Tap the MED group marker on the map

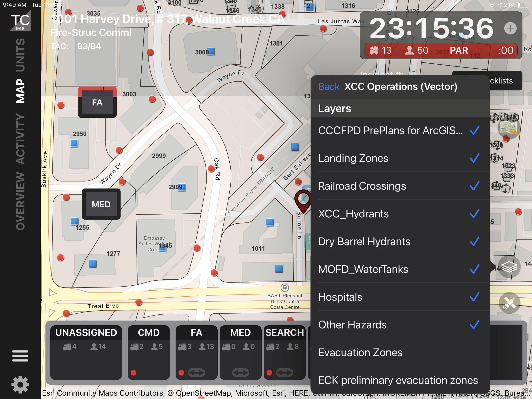101,204
